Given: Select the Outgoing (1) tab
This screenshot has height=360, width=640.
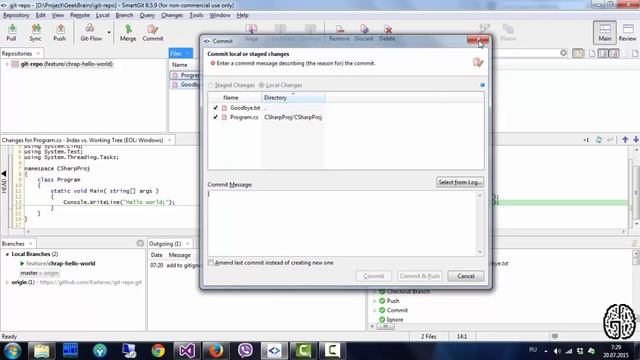Looking at the screenshot, I should coord(165,244).
